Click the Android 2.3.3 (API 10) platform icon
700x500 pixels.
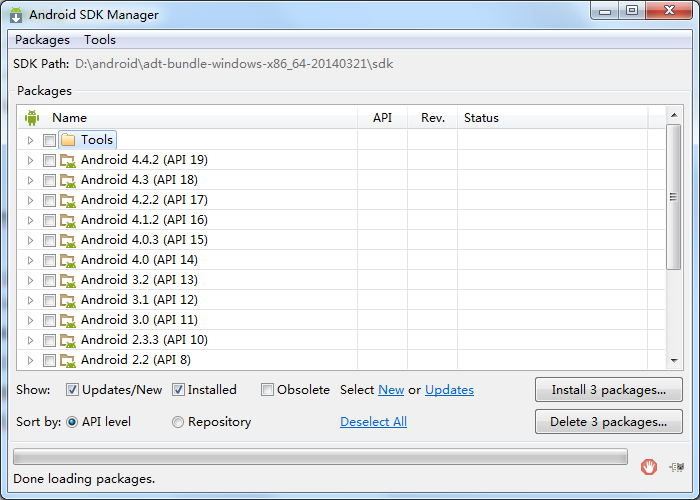[68, 340]
